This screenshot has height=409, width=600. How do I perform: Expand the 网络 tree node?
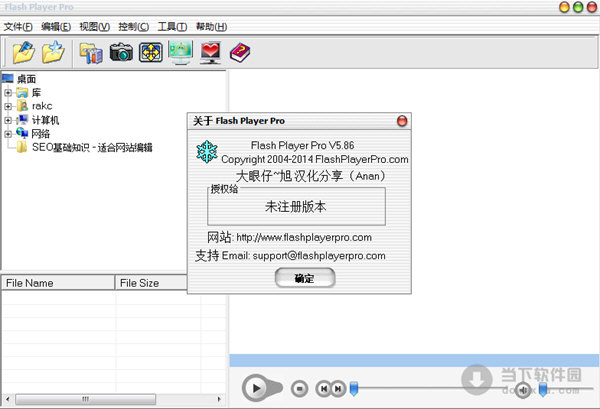click(x=8, y=134)
